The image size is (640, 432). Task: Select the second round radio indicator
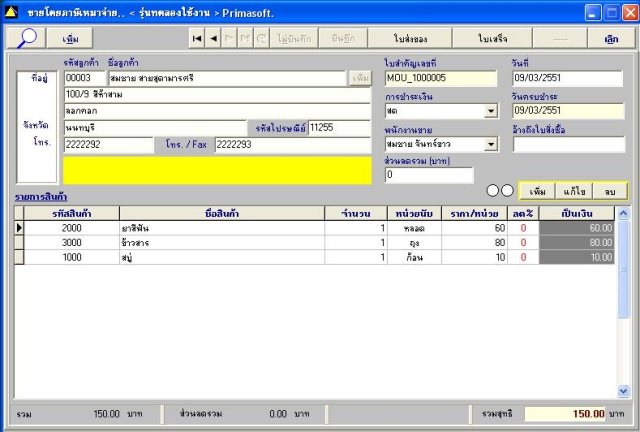tap(508, 190)
